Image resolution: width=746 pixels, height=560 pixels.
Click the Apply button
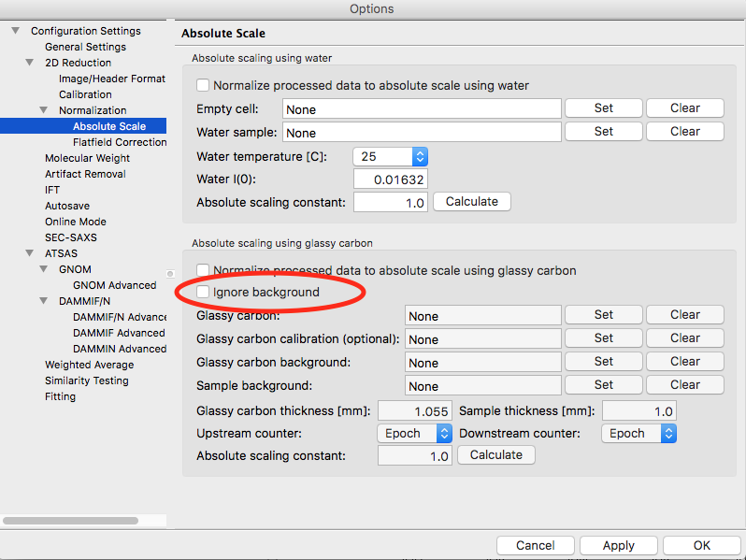pyautogui.click(x=619, y=545)
